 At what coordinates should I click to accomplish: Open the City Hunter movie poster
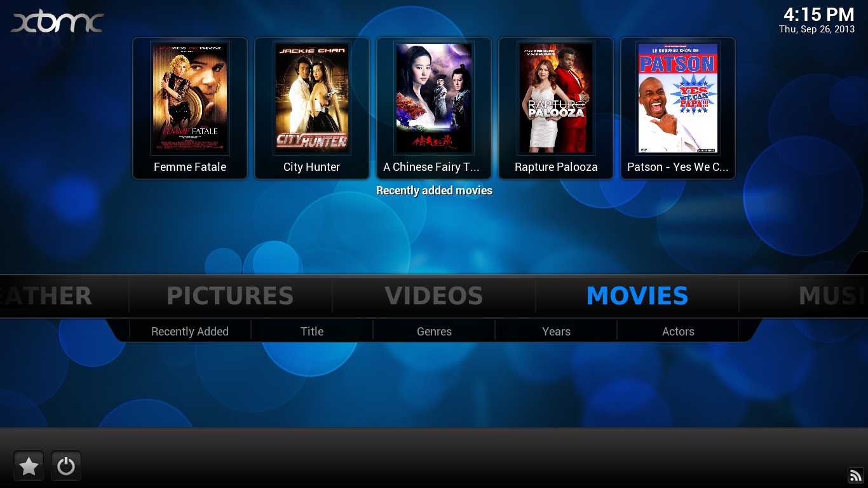pyautogui.click(x=312, y=98)
